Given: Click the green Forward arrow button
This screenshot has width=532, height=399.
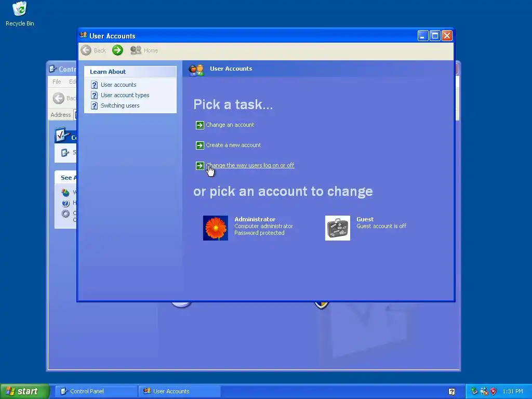Looking at the screenshot, I should point(117,50).
